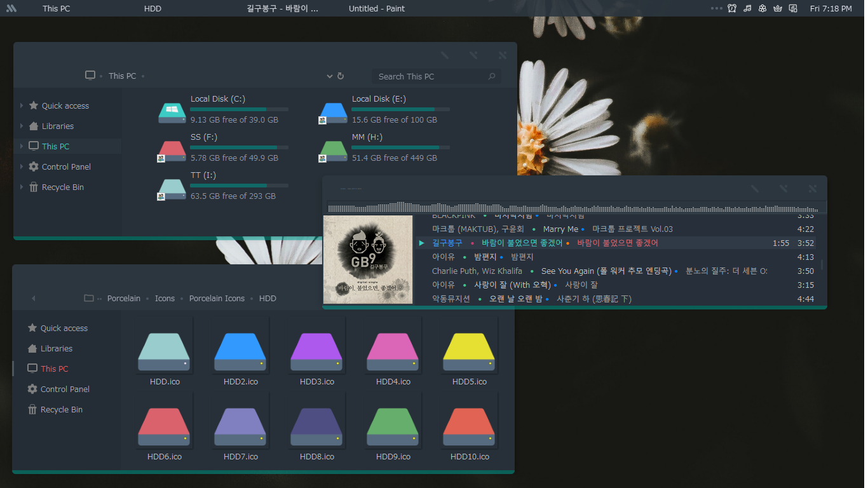868x488 pixels.
Task: Switch to the HDD window in the top bar
Action: point(153,8)
